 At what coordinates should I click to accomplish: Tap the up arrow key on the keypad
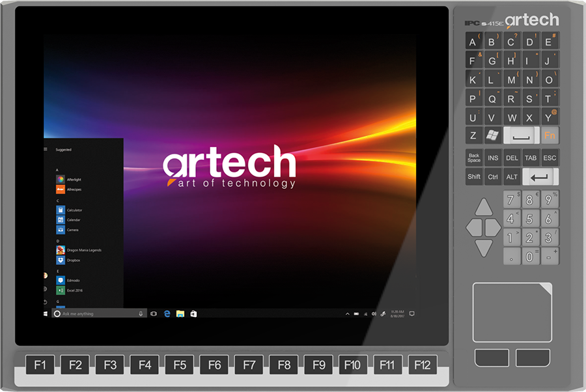(484, 207)
